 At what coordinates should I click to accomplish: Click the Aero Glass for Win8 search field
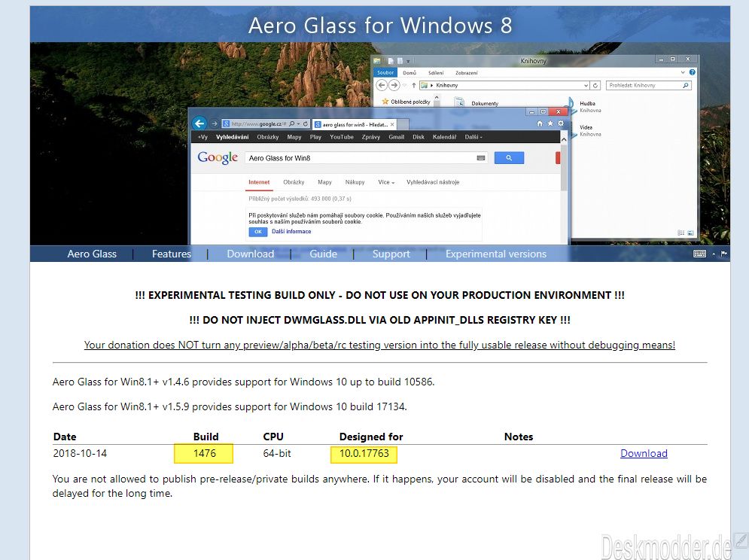[367, 158]
